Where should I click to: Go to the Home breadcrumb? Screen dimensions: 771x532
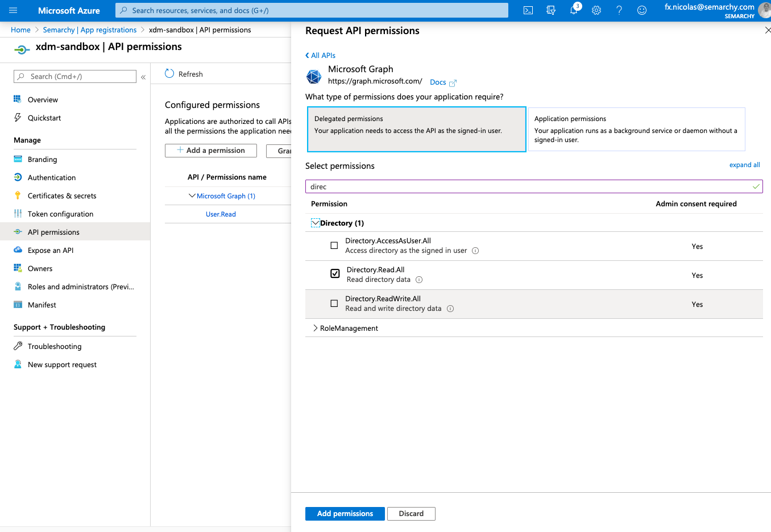point(20,30)
